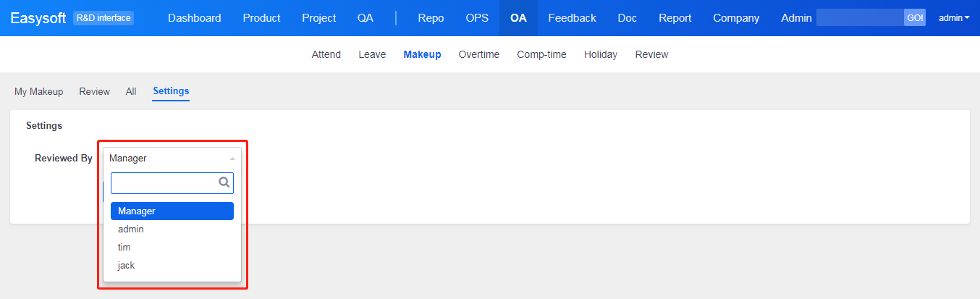980x299 pixels.
Task: Open the Company menu
Action: tap(736, 18)
